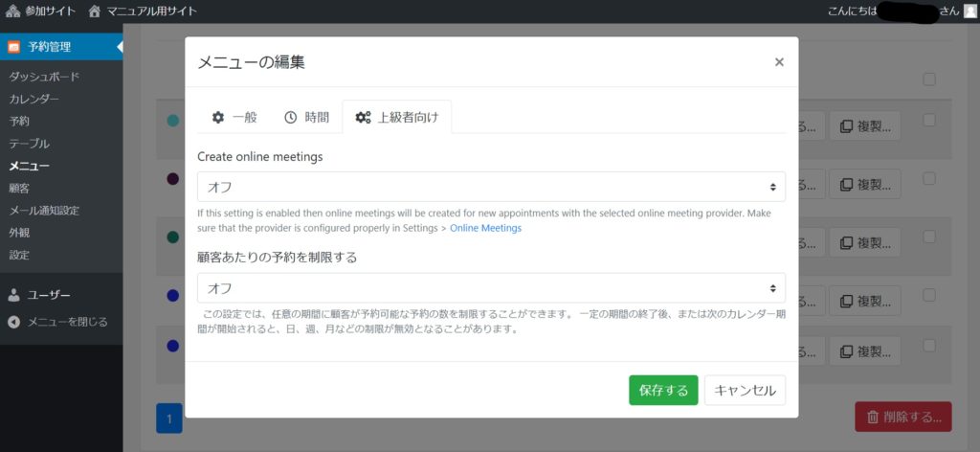This screenshot has width=980, height=452.
Task: Go to page 1 in pagination
Action: coord(168,418)
